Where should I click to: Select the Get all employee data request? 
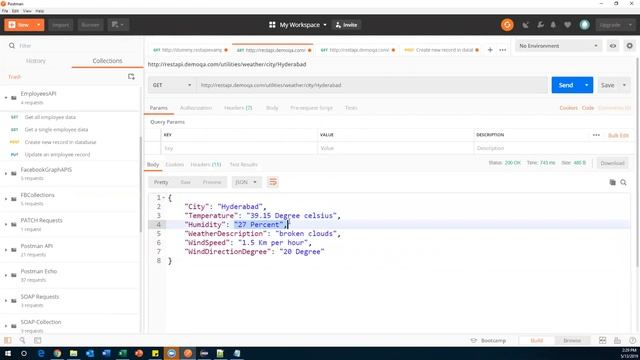(x=50, y=117)
